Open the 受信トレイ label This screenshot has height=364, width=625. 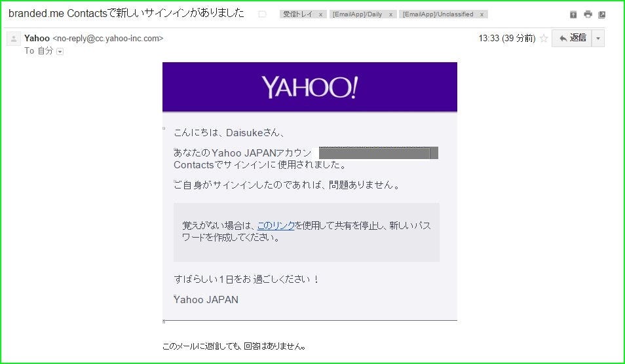[x=297, y=14]
